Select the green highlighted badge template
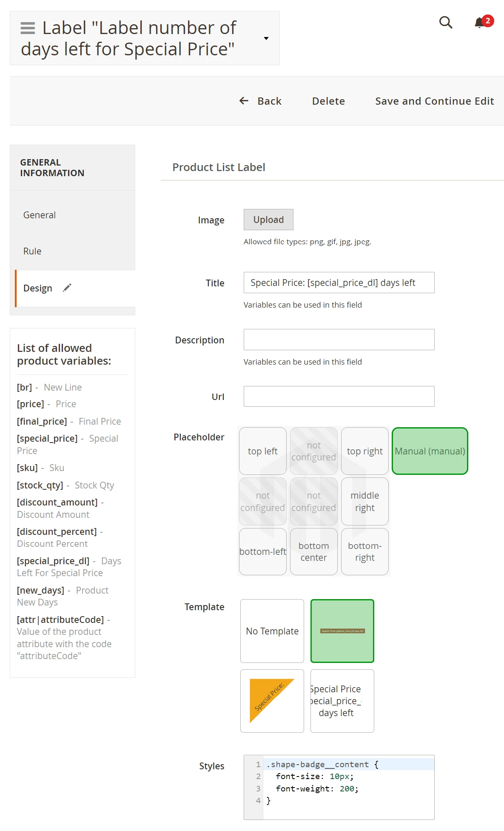This screenshot has width=504, height=831. [x=342, y=631]
